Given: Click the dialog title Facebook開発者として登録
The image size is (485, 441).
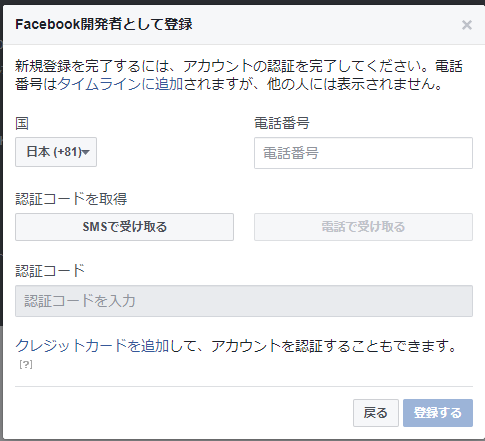Looking at the screenshot, I should pyautogui.click(x=104, y=25).
